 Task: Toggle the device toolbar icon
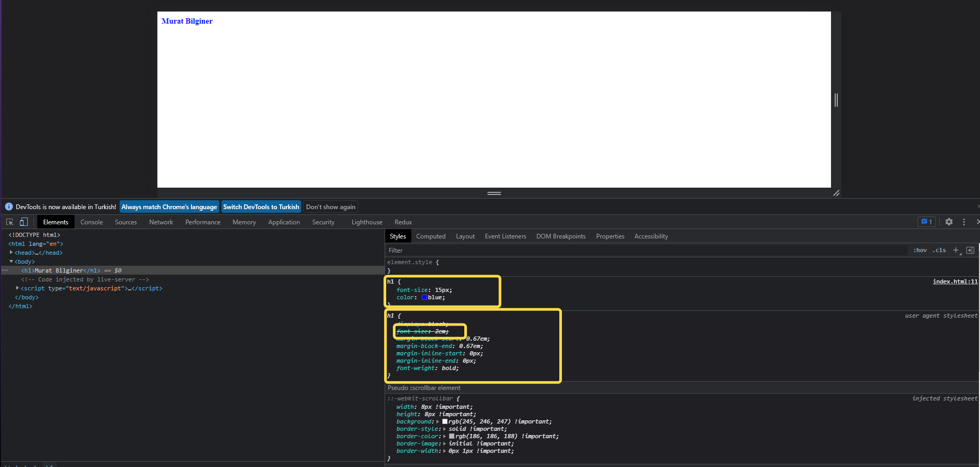(24, 222)
